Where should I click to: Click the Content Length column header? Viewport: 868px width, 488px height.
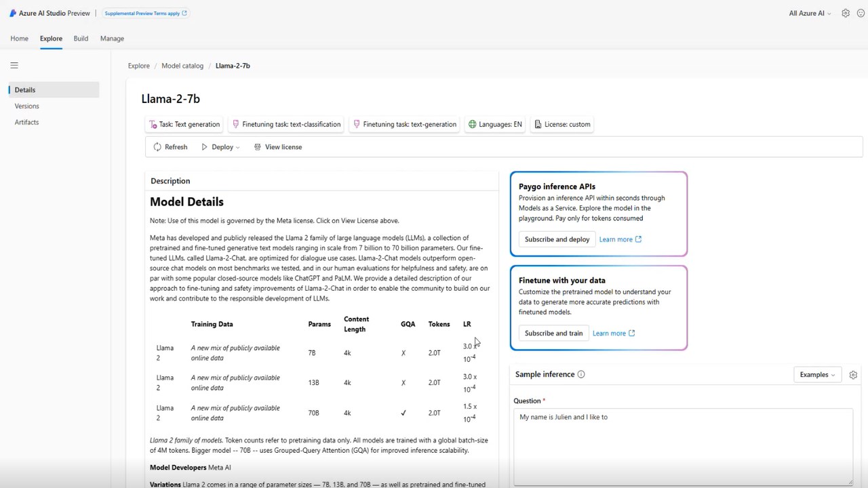pos(357,324)
